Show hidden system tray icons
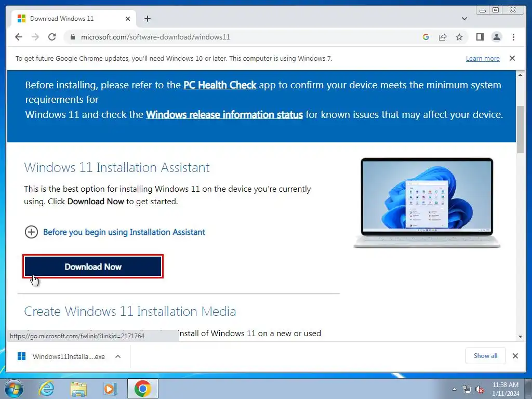Viewport: 532px width, 399px height. (455, 389)
